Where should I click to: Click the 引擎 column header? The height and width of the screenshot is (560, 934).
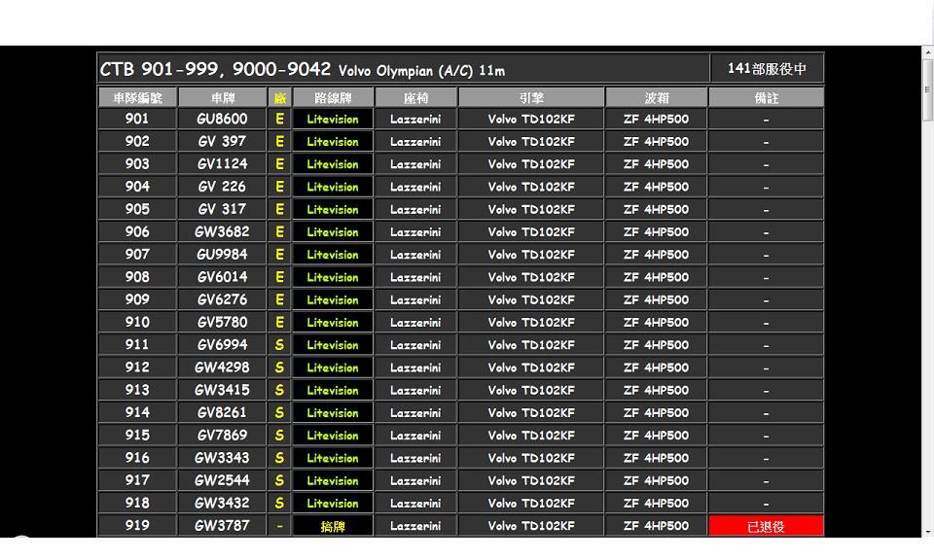531,98
